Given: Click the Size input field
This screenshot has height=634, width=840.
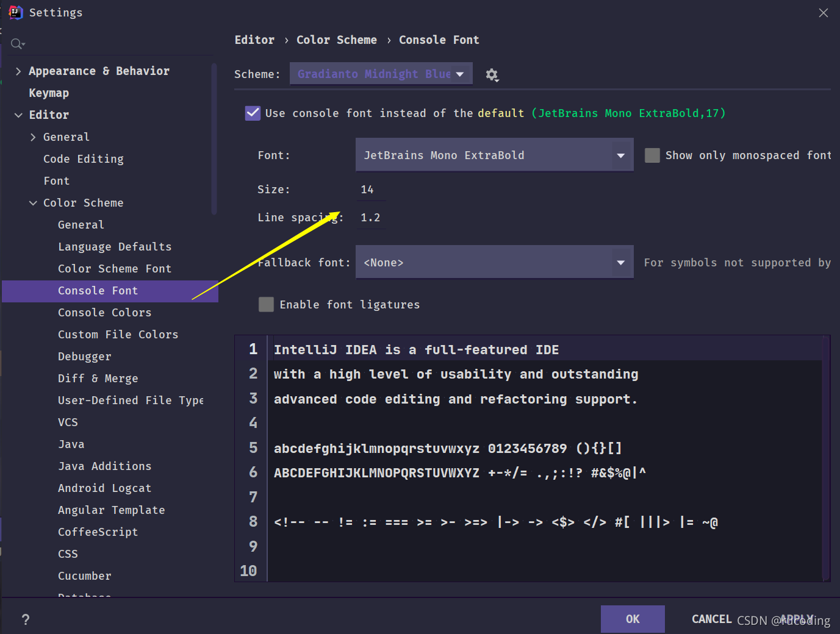Looking at the screenshot, I should [x=370, y=190].
